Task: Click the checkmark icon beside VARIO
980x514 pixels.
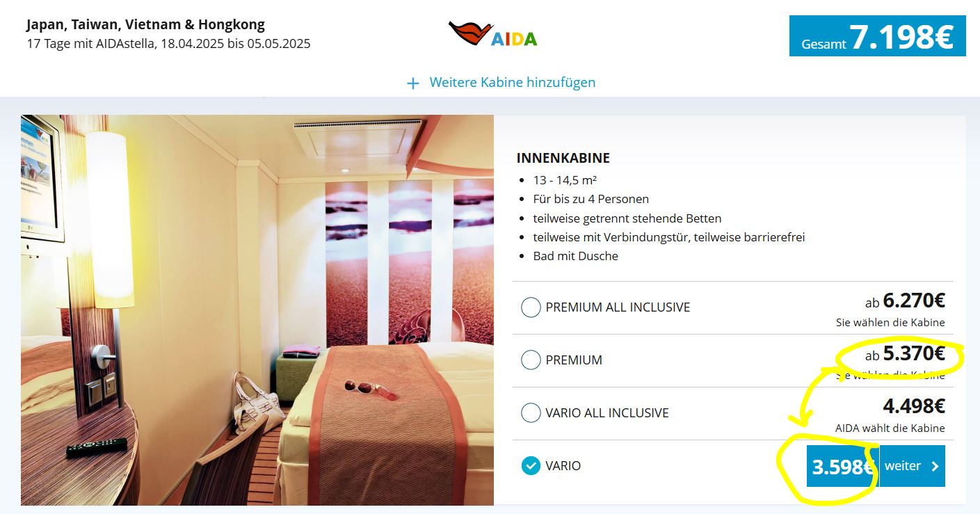Action: pyautogui.click(x=531, y=465)
